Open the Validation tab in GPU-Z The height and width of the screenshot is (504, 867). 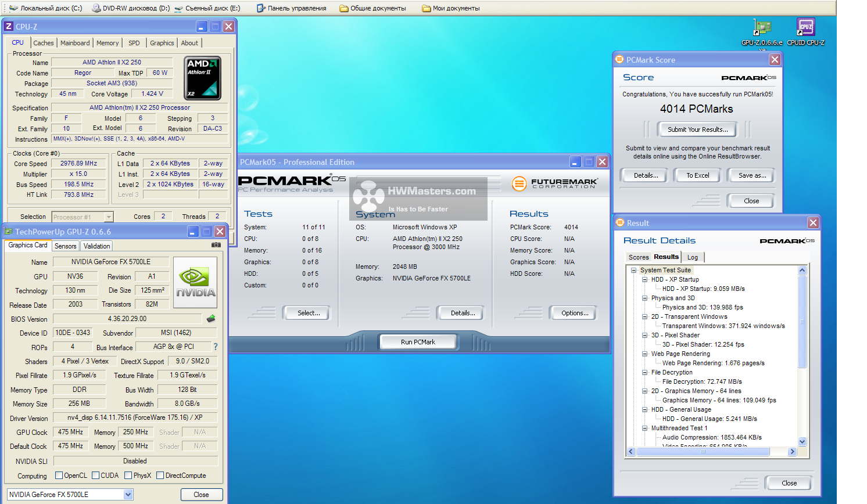click(96, 246)
